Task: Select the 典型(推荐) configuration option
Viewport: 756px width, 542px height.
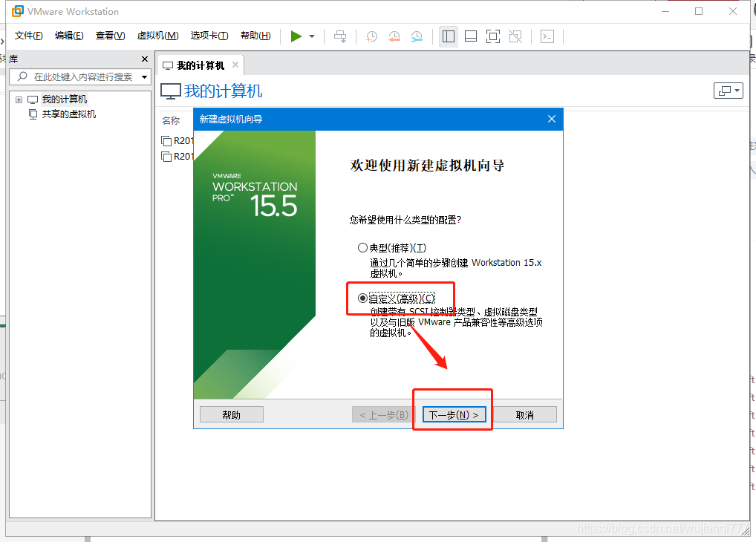Action: [362, 247]
